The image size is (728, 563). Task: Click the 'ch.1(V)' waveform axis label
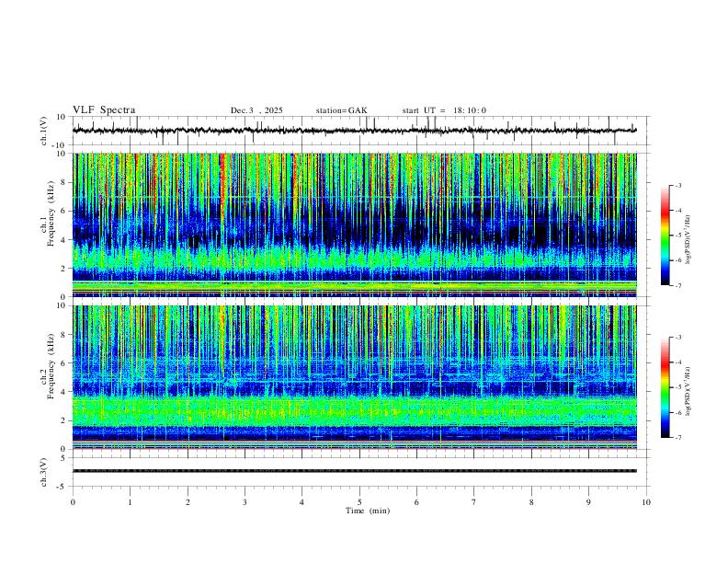point(44,131)
